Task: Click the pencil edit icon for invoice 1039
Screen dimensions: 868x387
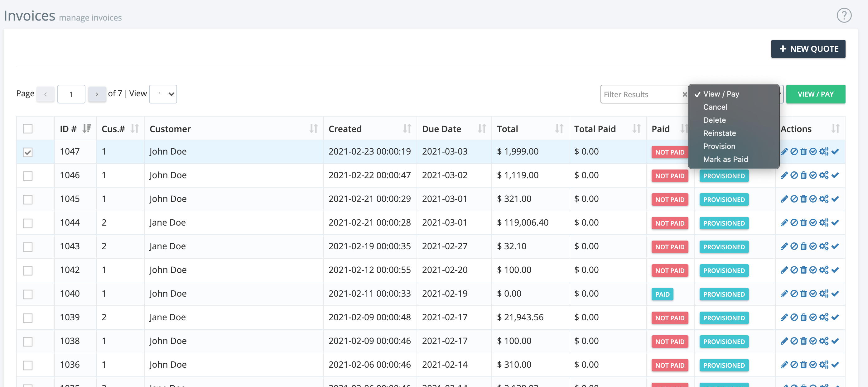Action: click(784, 317)
